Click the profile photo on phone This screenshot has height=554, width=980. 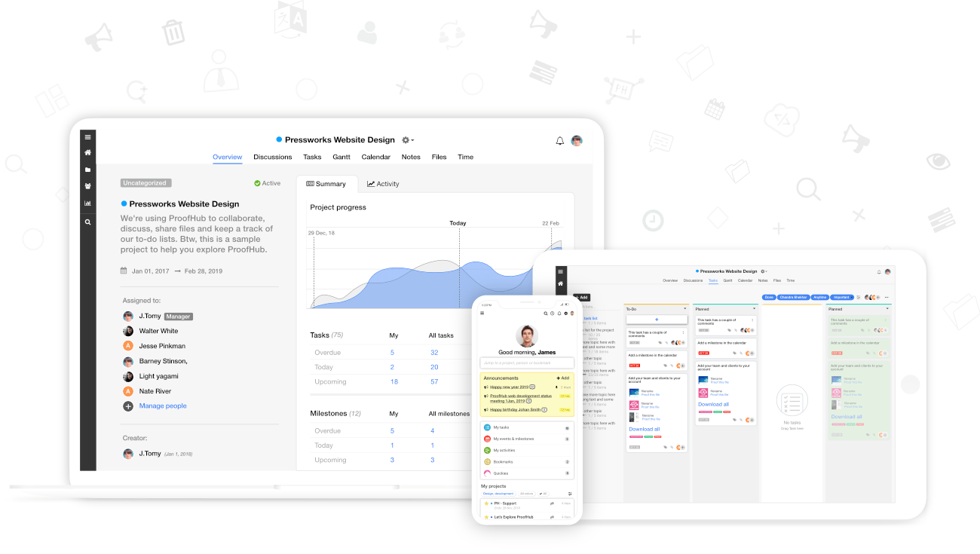tap(527, 336)
